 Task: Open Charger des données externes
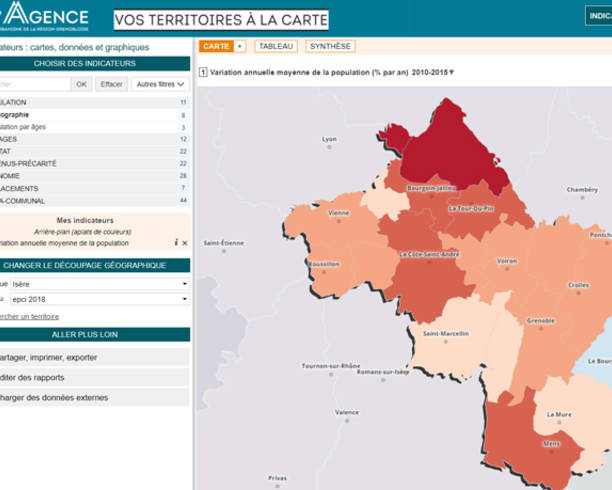(x=95, y=397)
